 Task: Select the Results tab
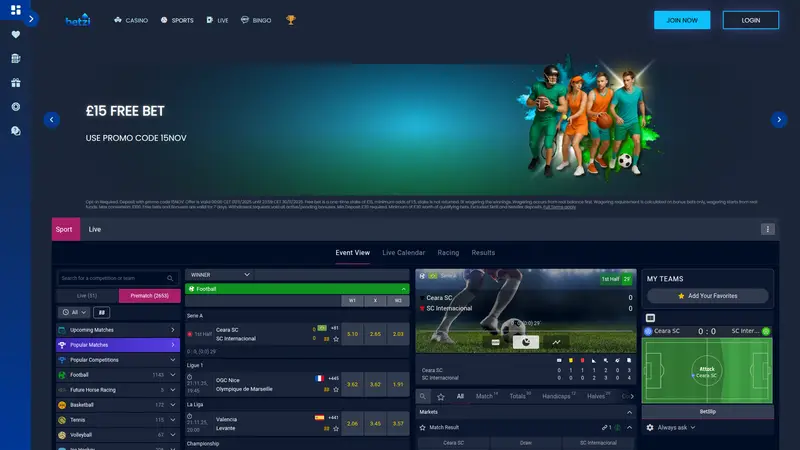[483, 253]
